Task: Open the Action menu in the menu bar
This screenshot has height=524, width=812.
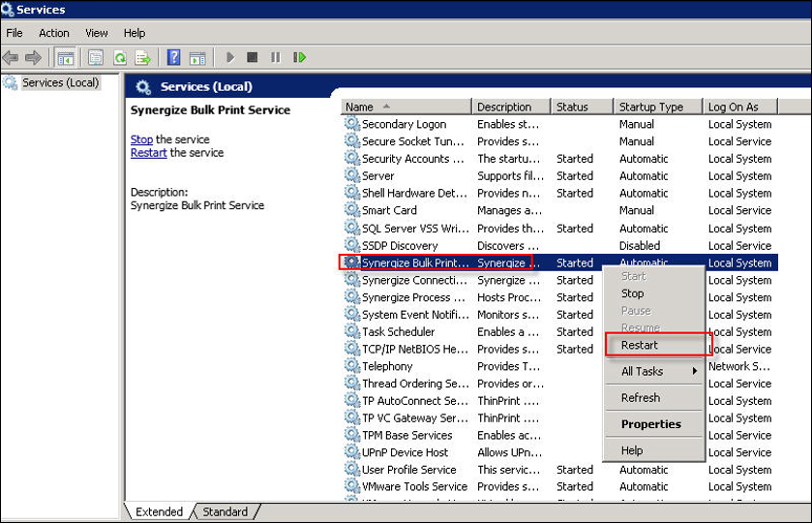Action: 54,33
